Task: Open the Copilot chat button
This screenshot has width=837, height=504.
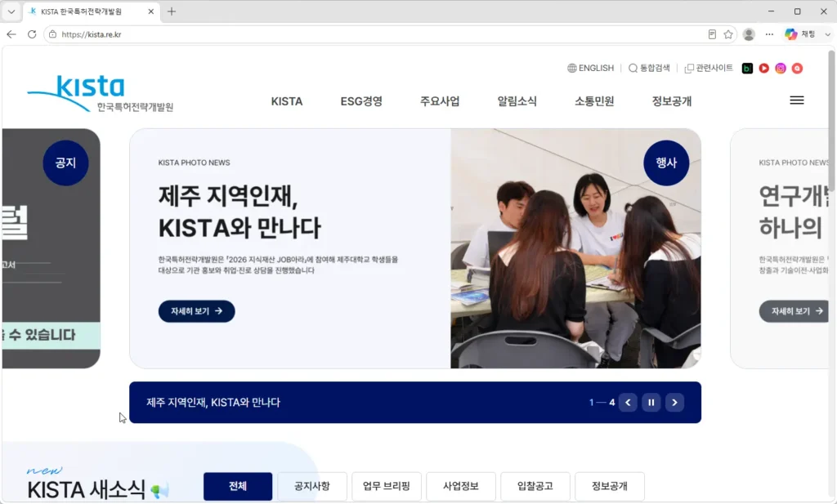Action: pos(799,34)
